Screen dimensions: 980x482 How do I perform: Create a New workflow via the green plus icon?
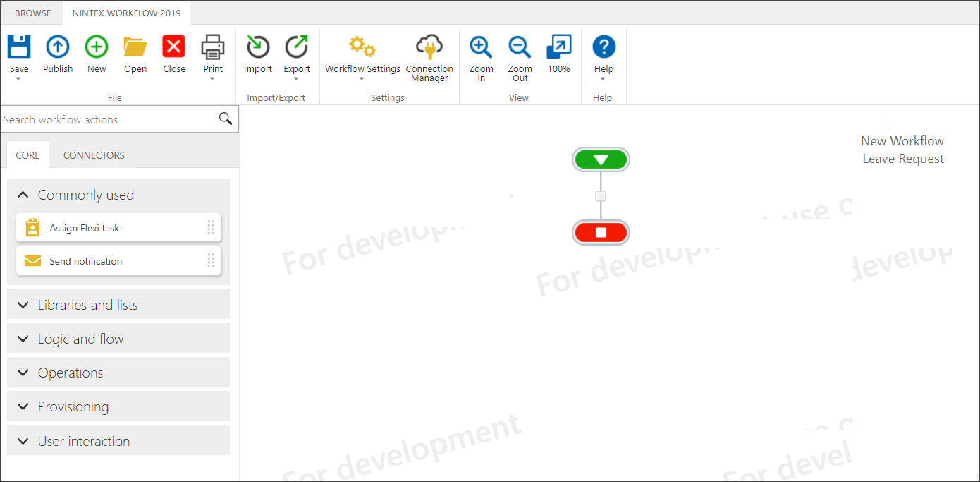97,47
